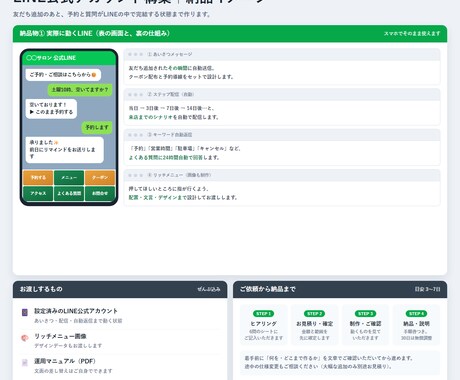The image size is (460, 380).
Task: Click the window dots on リッチメニュー card
Action: tap(135, 175)
